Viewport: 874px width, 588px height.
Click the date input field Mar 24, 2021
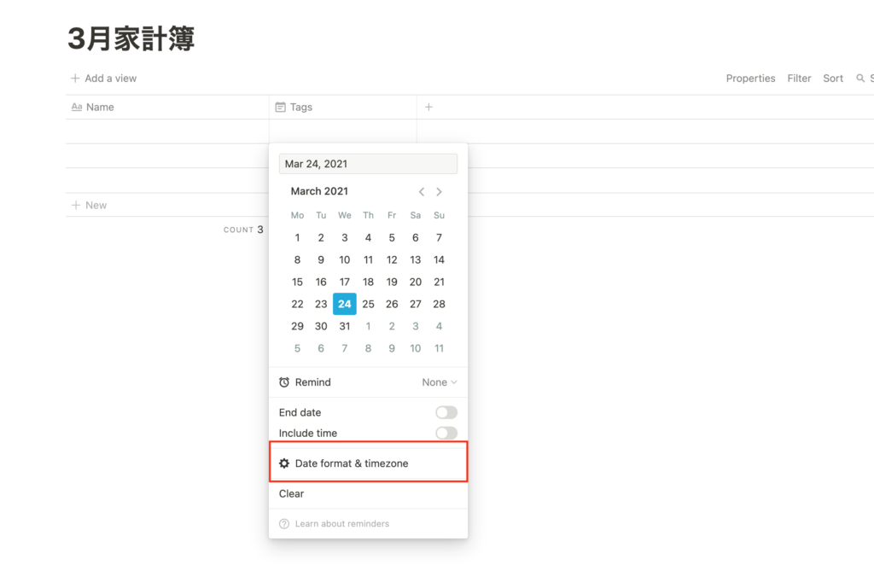368,164
